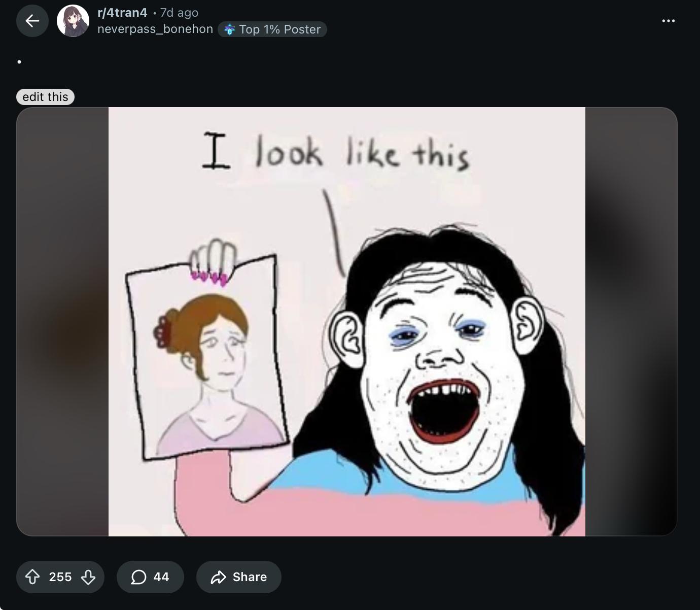Click the post title dot
The image size is (700, 610).
19,62
